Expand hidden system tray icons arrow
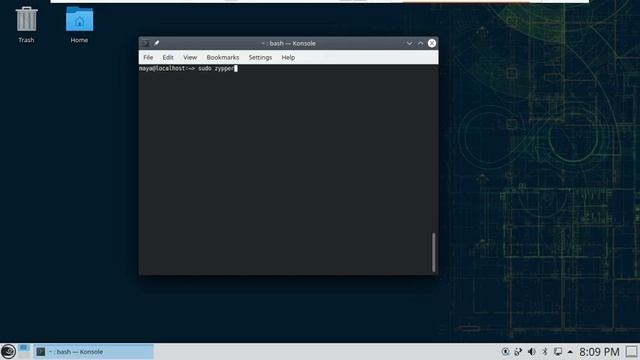Viewport: 640px width, 360px height. point(570,351)
